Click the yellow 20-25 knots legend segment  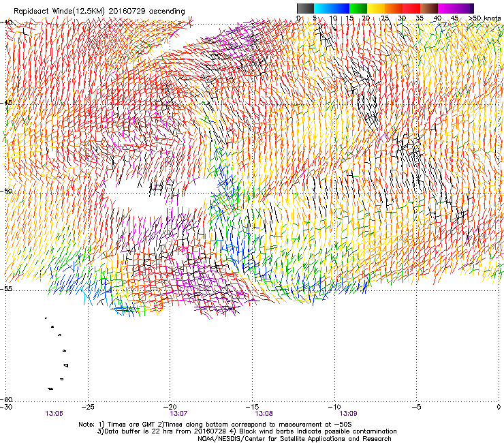tap(376, 8)
